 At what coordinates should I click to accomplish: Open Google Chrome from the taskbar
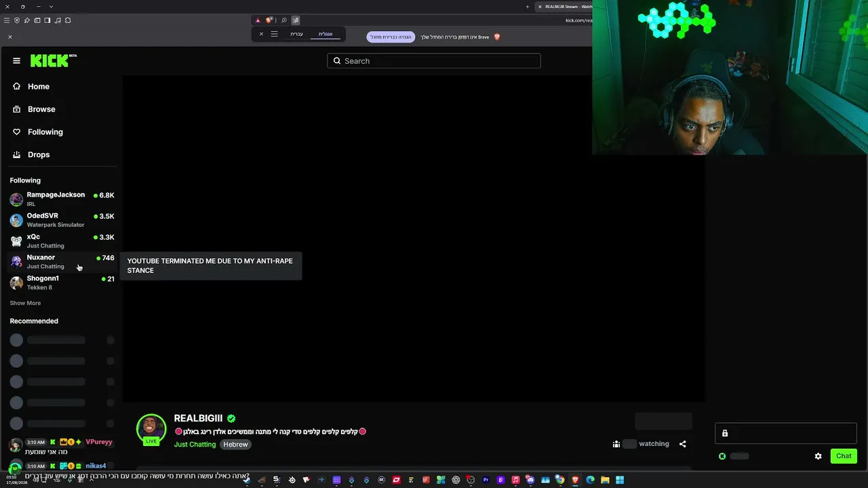coord(560,480)
